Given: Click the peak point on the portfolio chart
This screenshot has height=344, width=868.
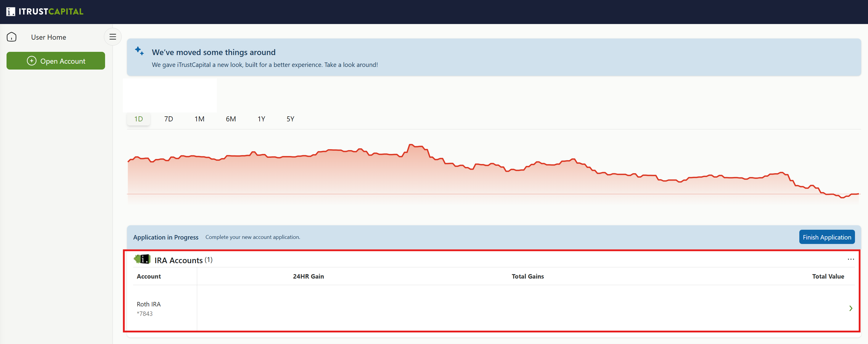Looking at the screenshot, I should [x=411, y=144].
